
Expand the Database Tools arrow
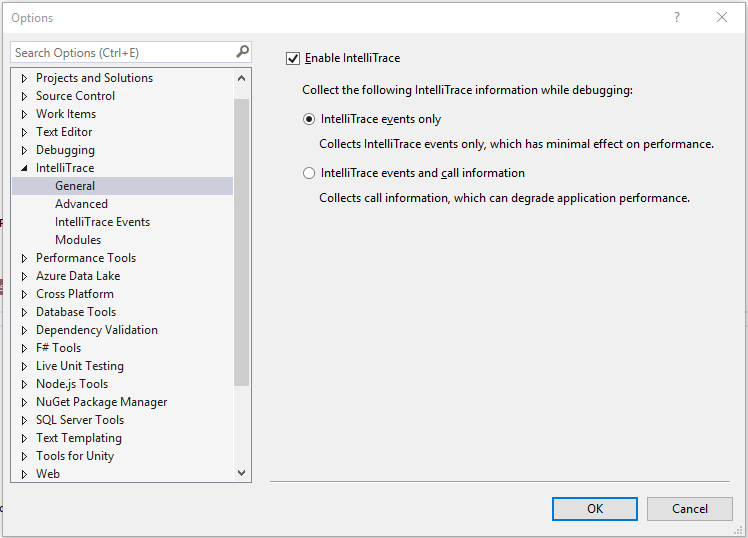[x=24, y=312]
